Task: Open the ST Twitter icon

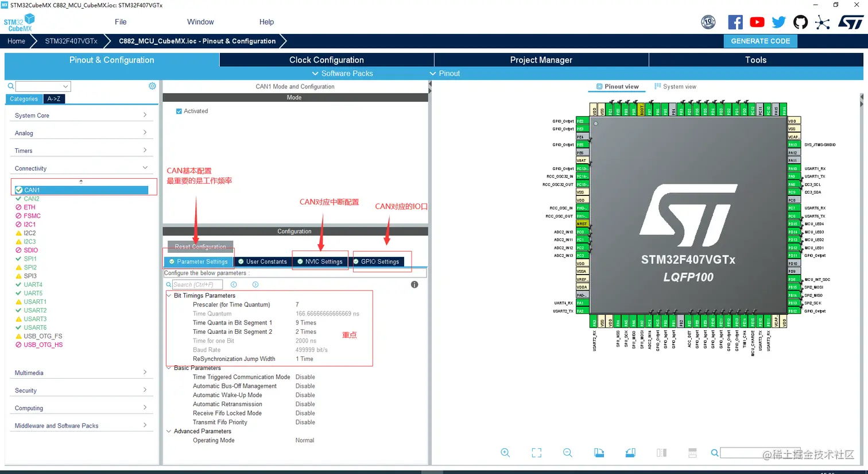Action: click(778, 22)
